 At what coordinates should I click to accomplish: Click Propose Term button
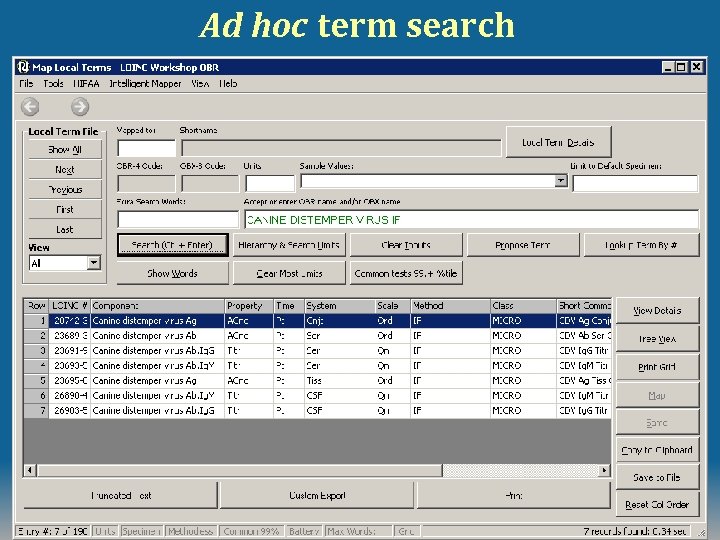(x=523, y=245)
